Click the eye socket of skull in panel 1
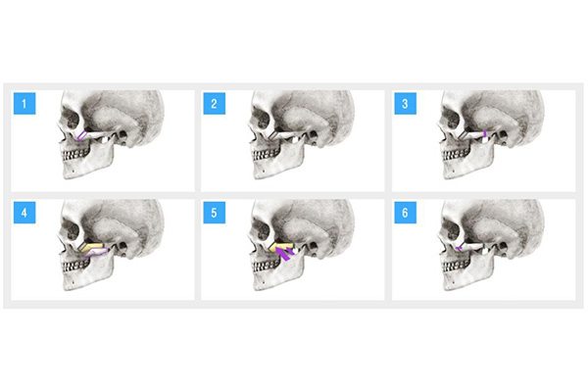 (72, 118)
